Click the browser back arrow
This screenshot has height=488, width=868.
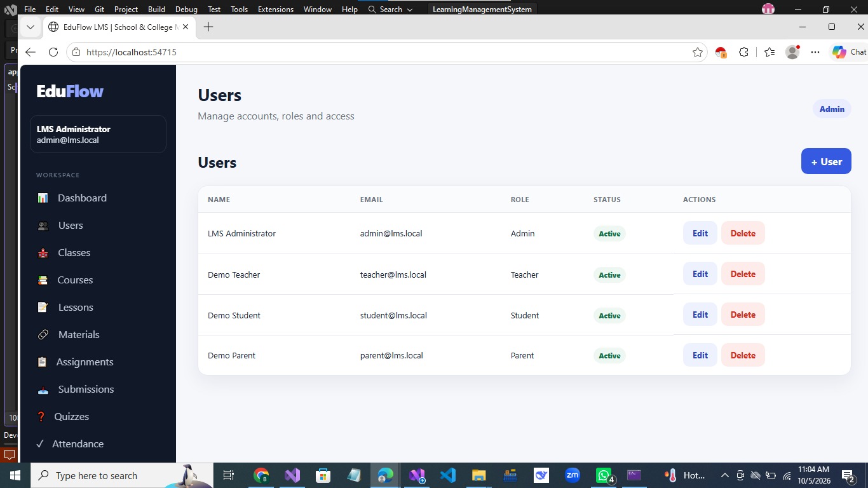pyautogui.click(x=31, y=52)
